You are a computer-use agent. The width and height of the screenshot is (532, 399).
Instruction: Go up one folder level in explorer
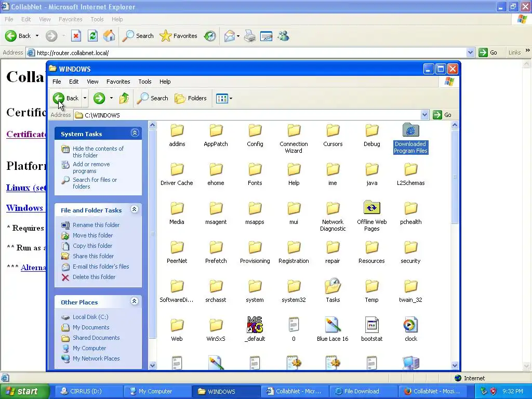[x=124, y=98]
